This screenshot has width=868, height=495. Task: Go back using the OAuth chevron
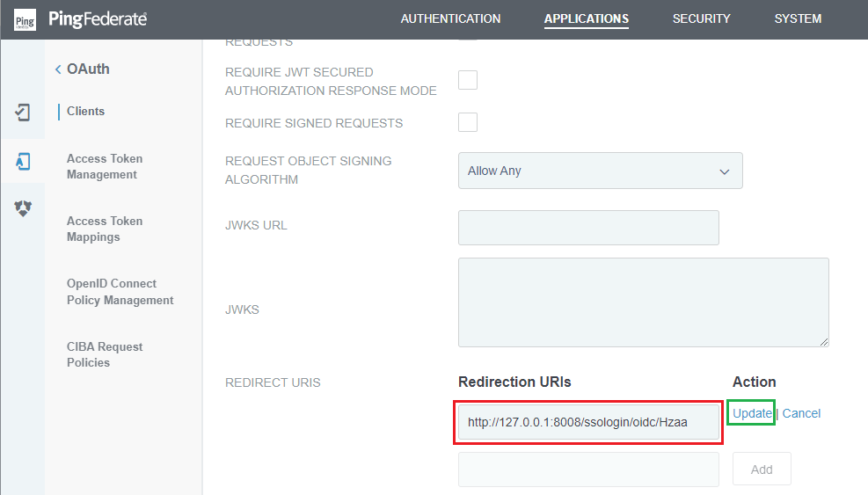click(58, 69)
